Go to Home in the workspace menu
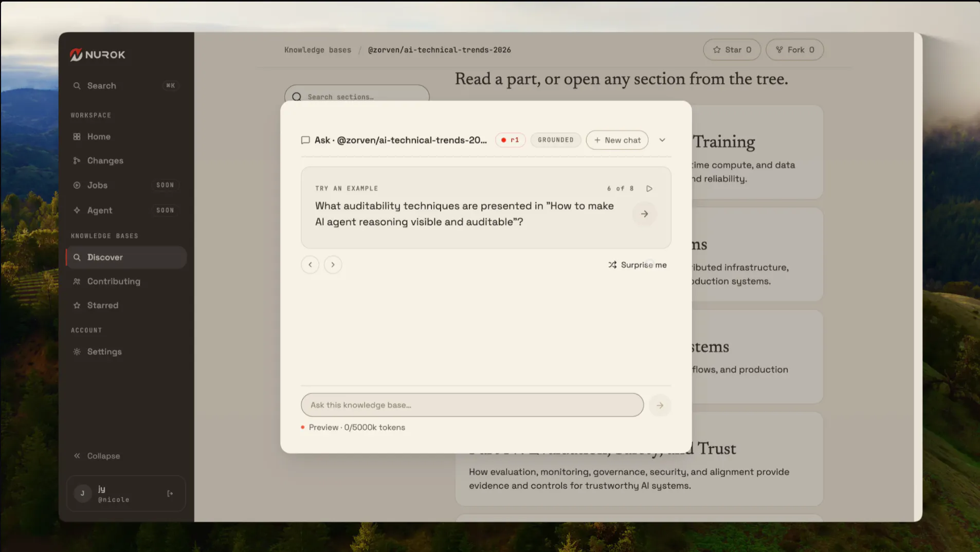The width and height of the screenshot is (980, 552). pos(126,137)
